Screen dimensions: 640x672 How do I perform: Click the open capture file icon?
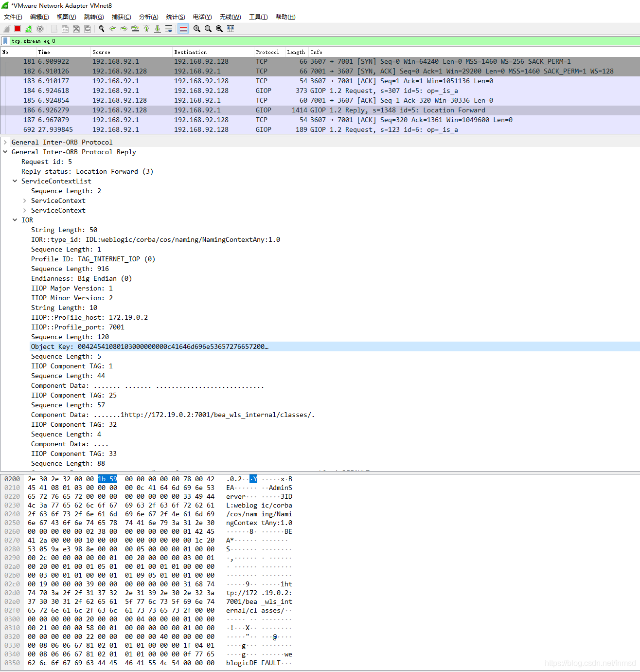pyautogui.click(x=54, y=29)
